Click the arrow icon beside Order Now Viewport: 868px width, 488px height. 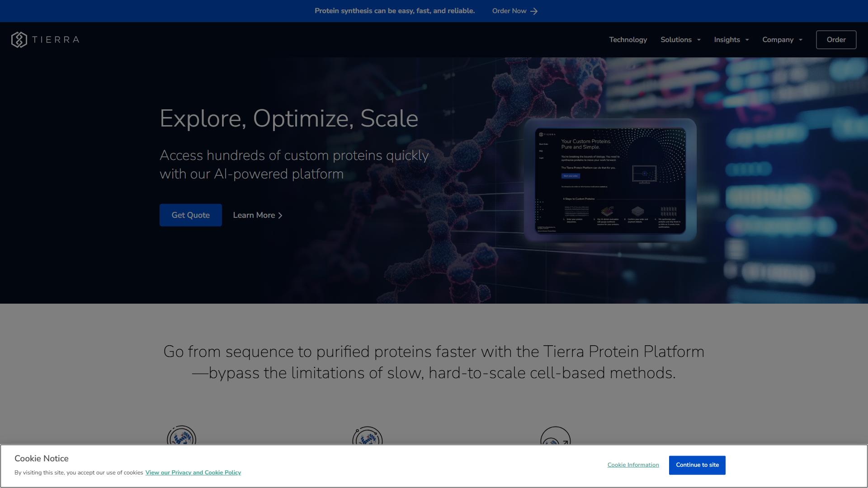534,11
